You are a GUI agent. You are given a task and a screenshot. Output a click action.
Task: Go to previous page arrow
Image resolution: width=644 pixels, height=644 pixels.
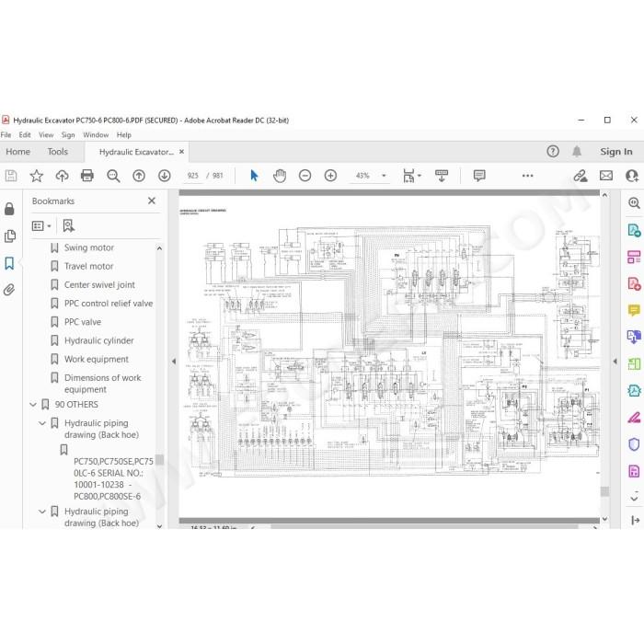point(139,176)
